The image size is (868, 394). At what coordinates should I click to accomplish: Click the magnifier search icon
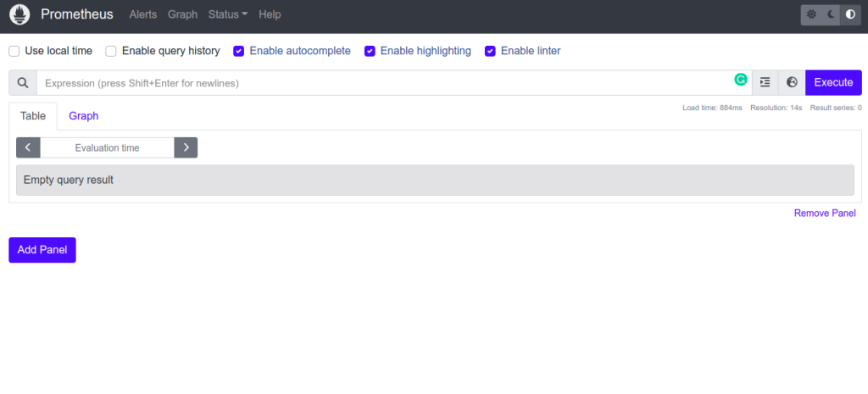tap(23, 83)
